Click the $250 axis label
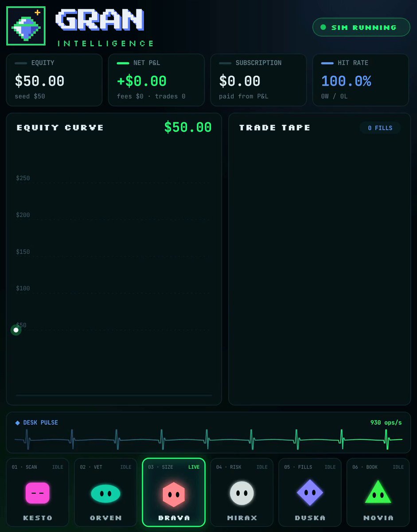The height and width of the screenshot is (532, 417). click(x=23, y=178)
